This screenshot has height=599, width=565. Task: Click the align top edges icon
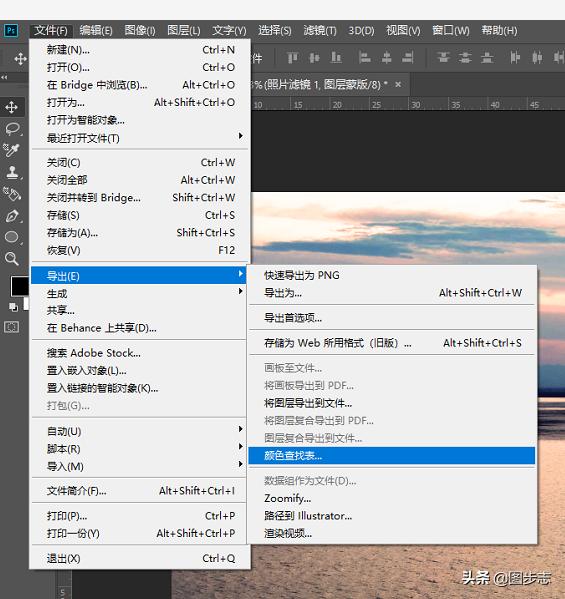[293, 58]
